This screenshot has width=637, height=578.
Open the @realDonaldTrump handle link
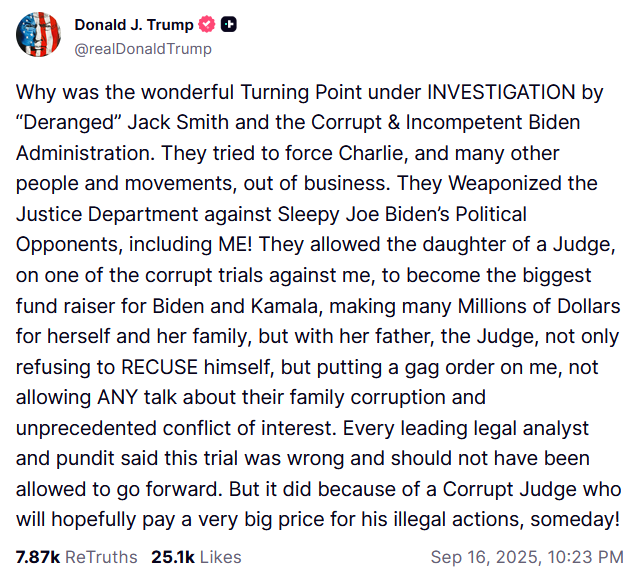pyautogui.click(x=143, y=49)
